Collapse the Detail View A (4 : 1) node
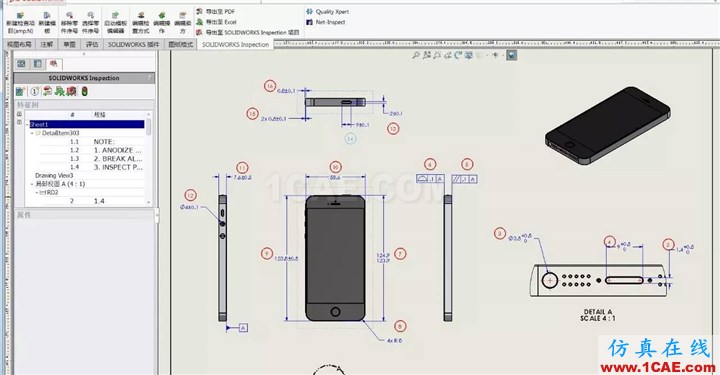 tap(32, 184)
